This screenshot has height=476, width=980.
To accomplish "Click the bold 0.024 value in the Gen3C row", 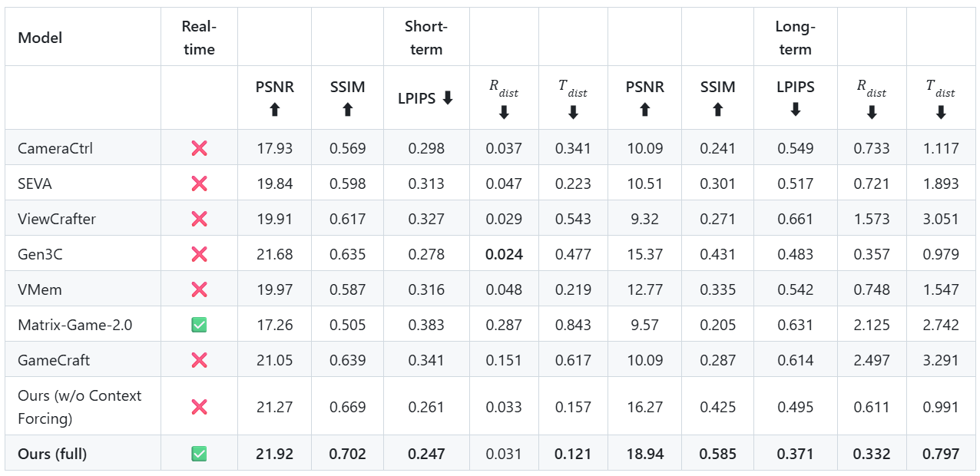I will (x=504, y=254).
